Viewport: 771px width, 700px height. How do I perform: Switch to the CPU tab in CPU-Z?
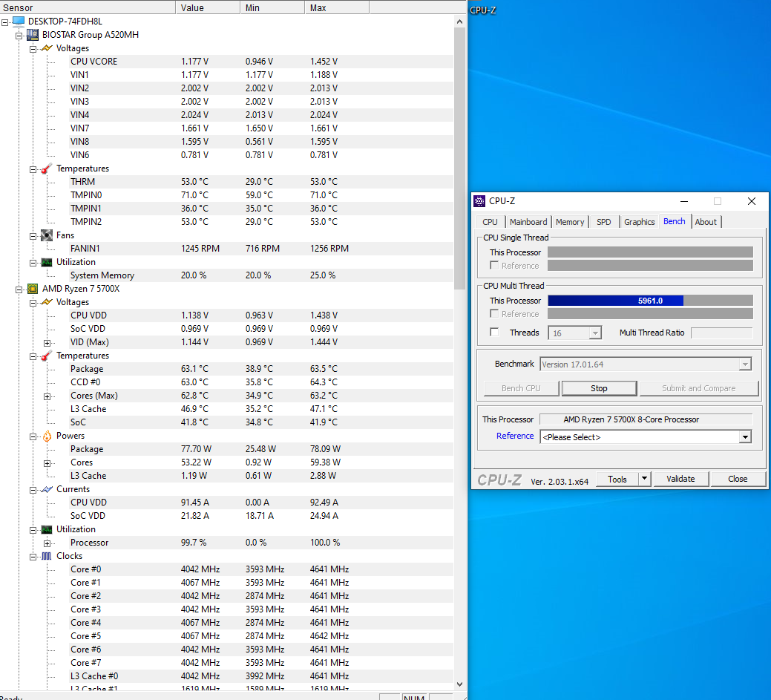pyautogui.click(x=491, y=222)
